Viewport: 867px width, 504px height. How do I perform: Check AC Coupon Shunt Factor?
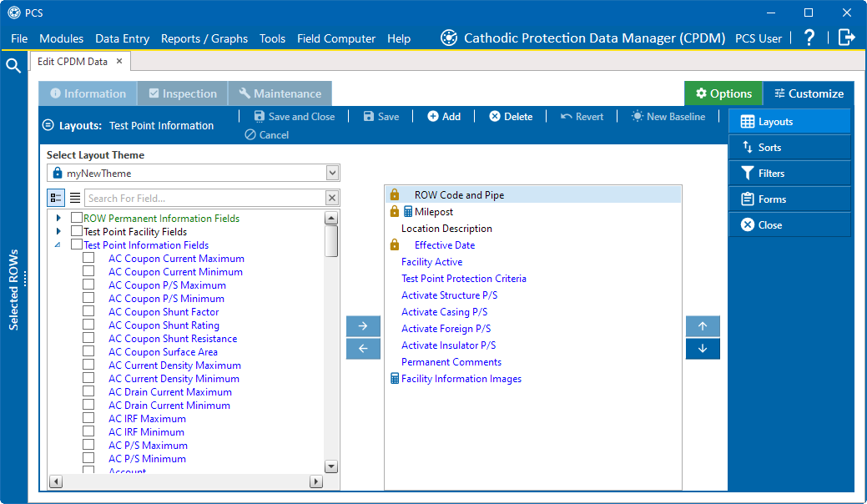(88, 311)
